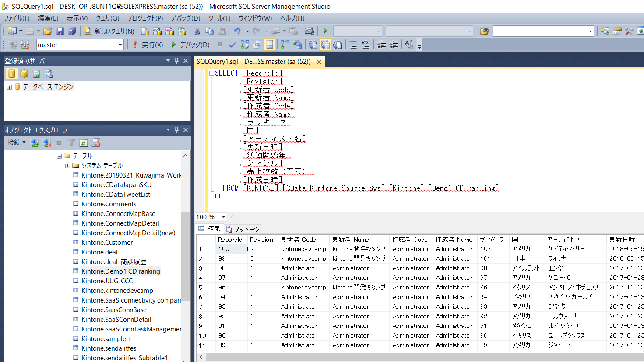Image resolution: width=644 pixels, height=362 pixels.
Task: Open the Object Explorer filter icon
Action: [71, 143]
